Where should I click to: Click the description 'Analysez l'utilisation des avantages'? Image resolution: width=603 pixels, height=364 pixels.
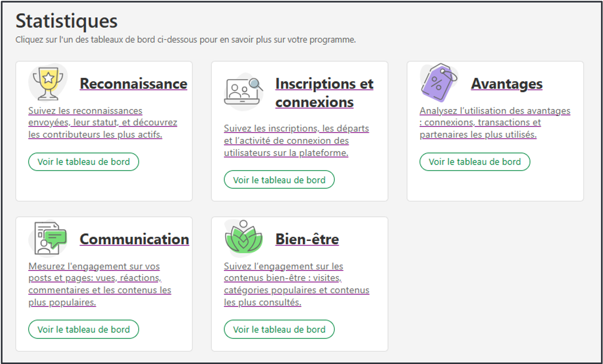coord(495,122)
